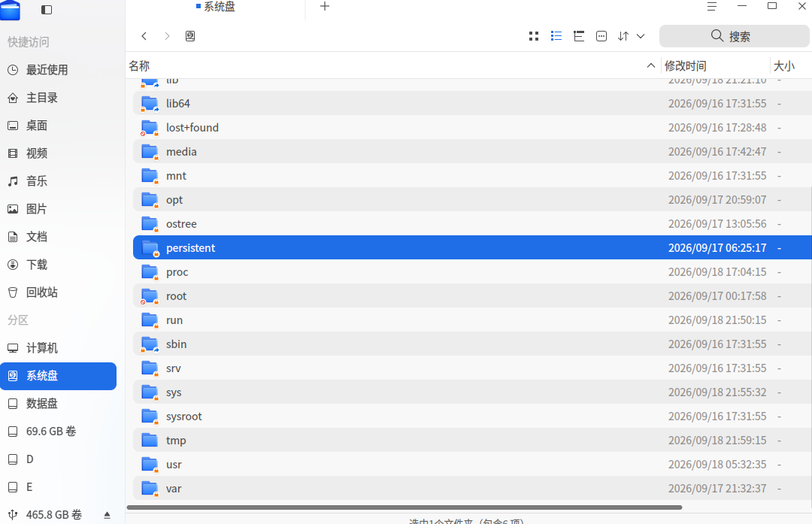Switch to icon grid view
Screen dimensions: 812x524
(x=534, y=36)
